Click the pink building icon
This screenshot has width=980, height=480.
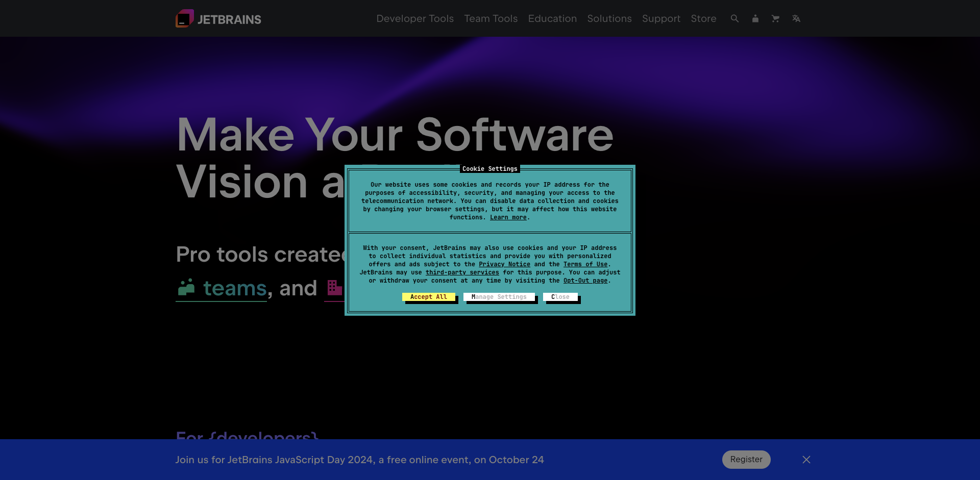pyautogui.click(x=334, y=287)
